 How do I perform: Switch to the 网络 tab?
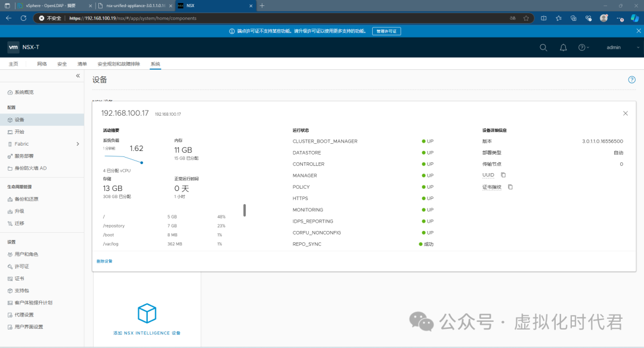(x=42, y=64)
